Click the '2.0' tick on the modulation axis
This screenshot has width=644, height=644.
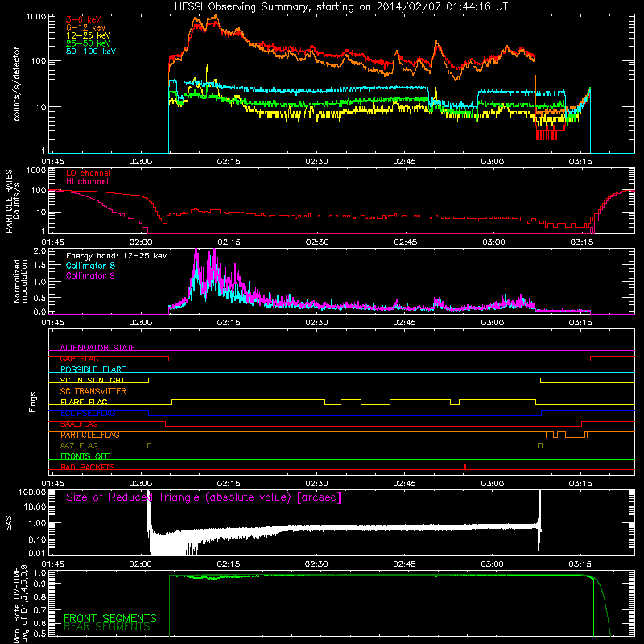[x=39, y=250]
